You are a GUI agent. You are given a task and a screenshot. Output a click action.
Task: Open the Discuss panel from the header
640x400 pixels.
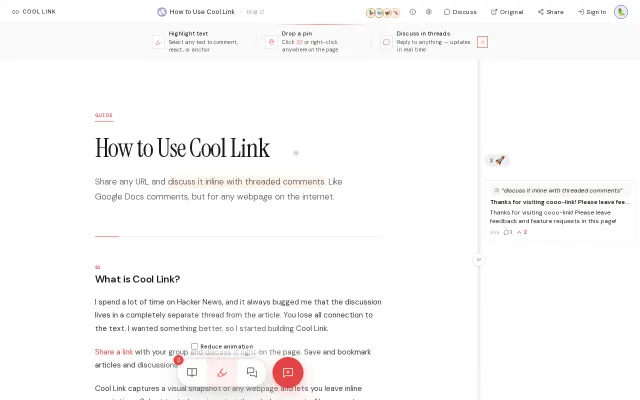460,12
